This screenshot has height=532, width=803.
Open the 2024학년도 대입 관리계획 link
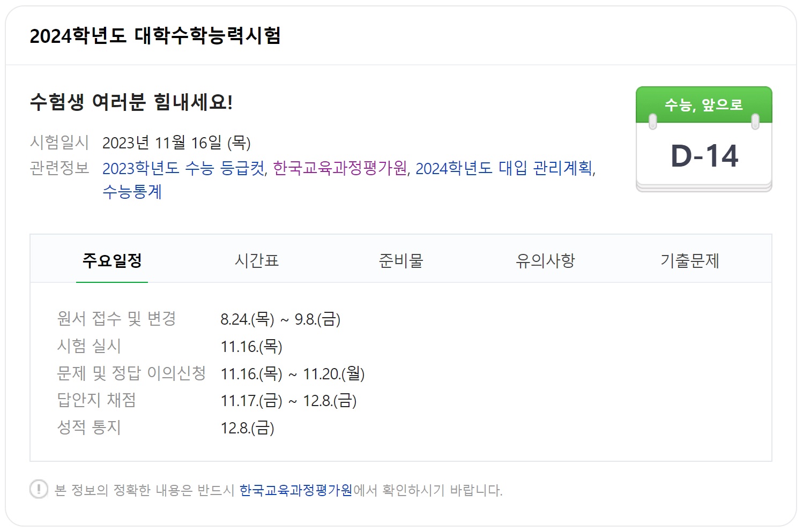tap(506, 169)
